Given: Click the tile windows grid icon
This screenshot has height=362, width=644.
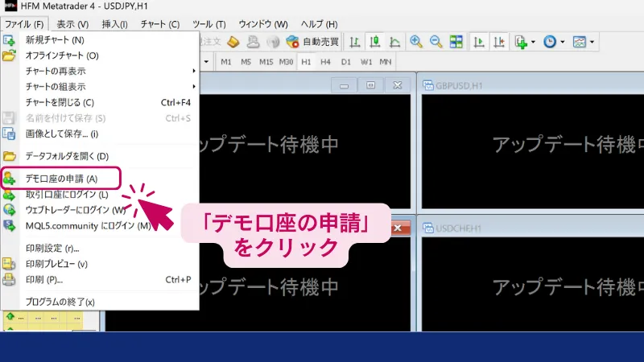Looking at the screenshot, I should (x=456, y=42).
